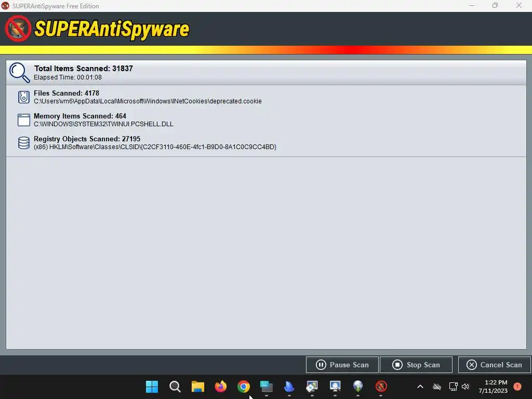Image resolution: width=532 pixels, height=399 pixels.
Task: Click the magnifying glass Total Items icon
Action: (x=19, y=72)
